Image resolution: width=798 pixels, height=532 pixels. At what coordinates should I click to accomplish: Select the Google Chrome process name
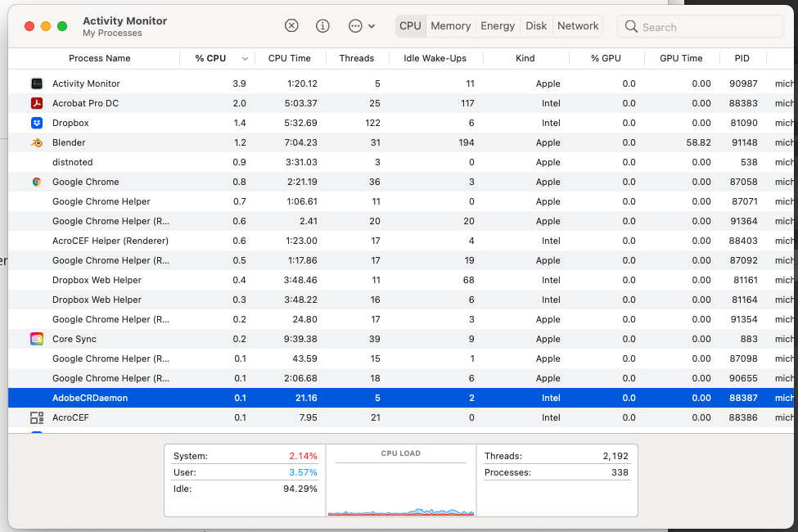[x=85, y=182]
